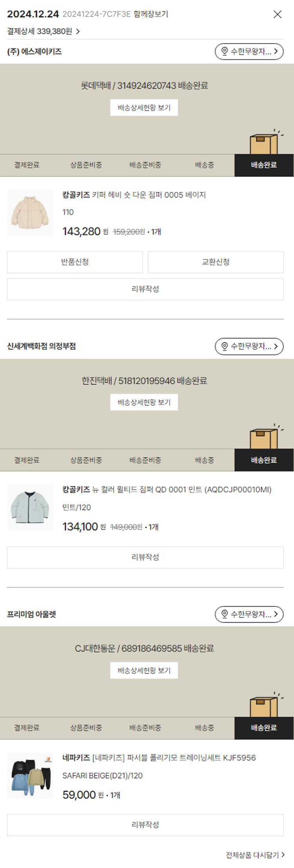Write review for 네파키즈 training set
Image resolution: width=294 pixels, height=868 pixels.
(x=145, y=825)
